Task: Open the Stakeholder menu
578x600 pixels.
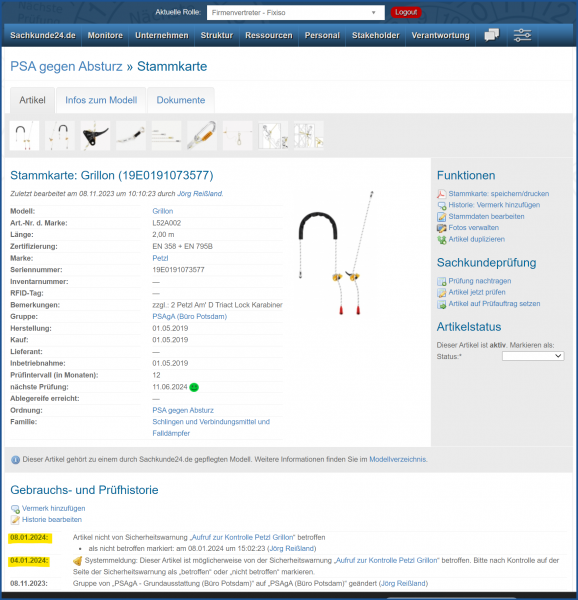Action: pos(376,35)
